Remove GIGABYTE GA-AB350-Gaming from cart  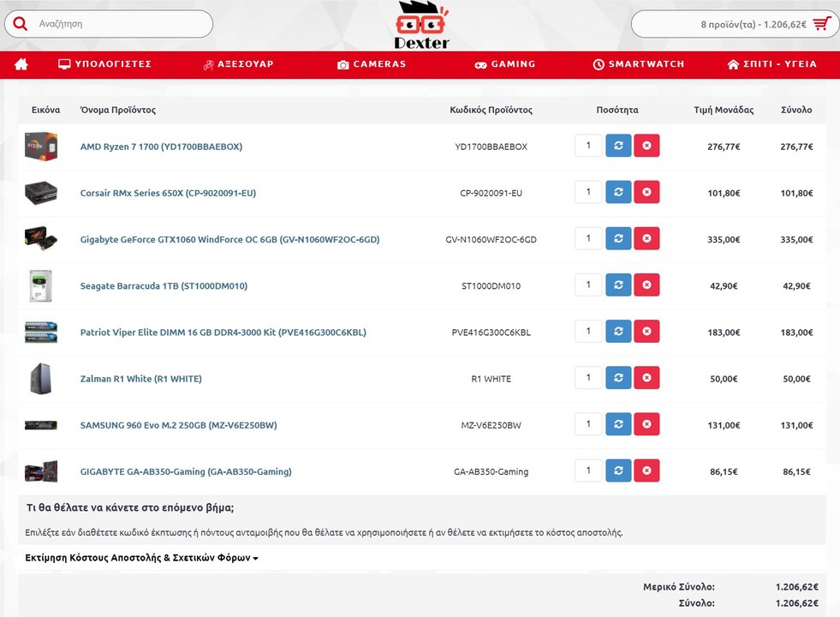[646, 470]
